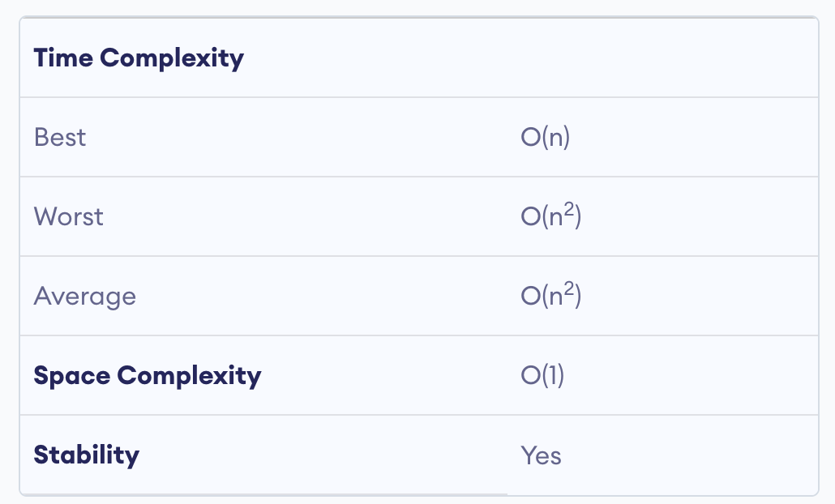Click the Time Complexity header text
Viewport: 835px width, 504px height.
pyautogui.click(x=139, y=58)
